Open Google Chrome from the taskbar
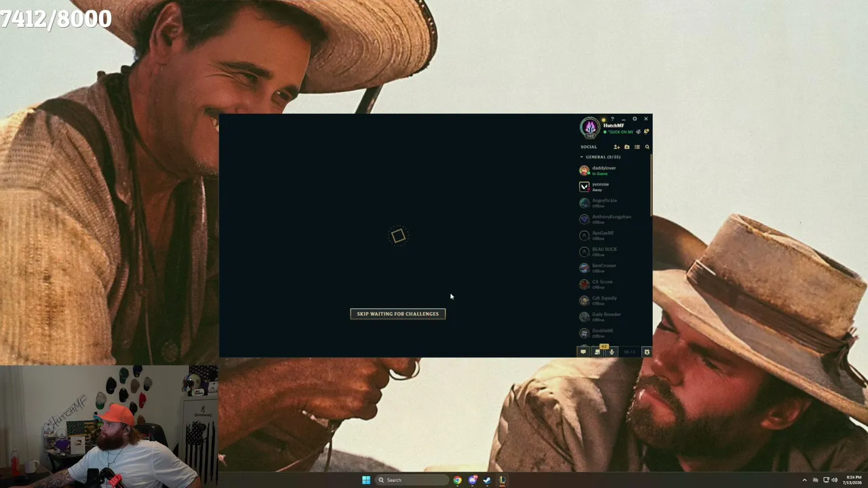This screenshot has width=868, height=488. 458,480
